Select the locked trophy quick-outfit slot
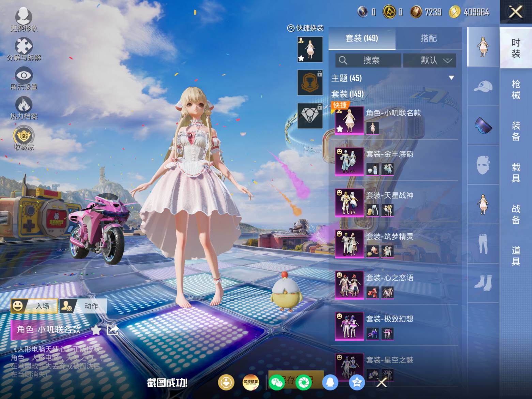The height and width of the screenshot is (399, 532). click(x=310, y=83)
